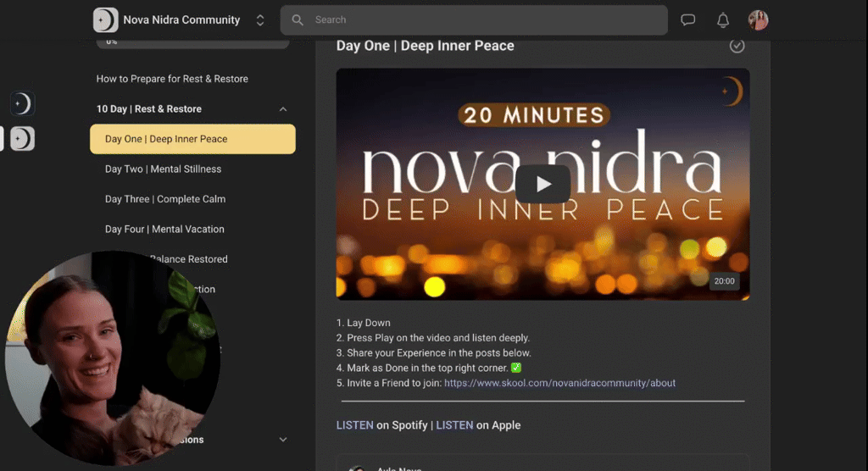
Task: Open How to Prepare for Rest & Restore
Action: [172, 79]
